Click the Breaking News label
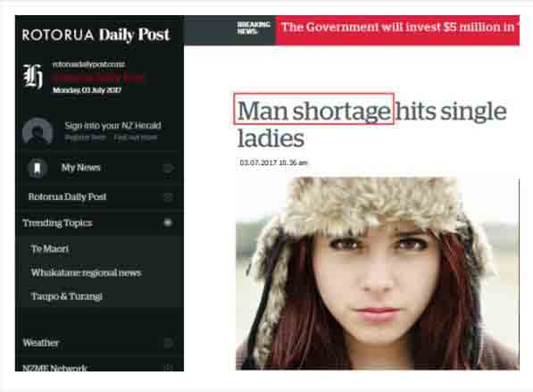 pyautogui.click(x=254, y=28)
